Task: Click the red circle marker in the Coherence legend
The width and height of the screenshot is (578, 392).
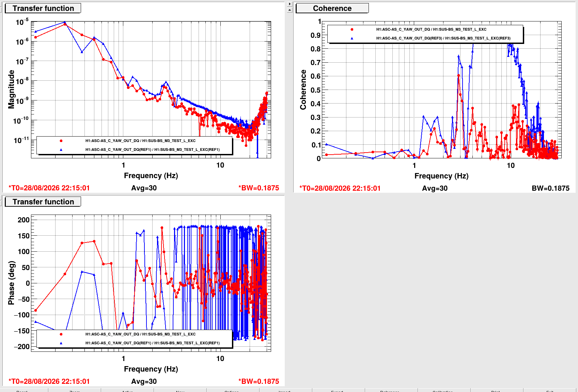Action: (352, 29)
